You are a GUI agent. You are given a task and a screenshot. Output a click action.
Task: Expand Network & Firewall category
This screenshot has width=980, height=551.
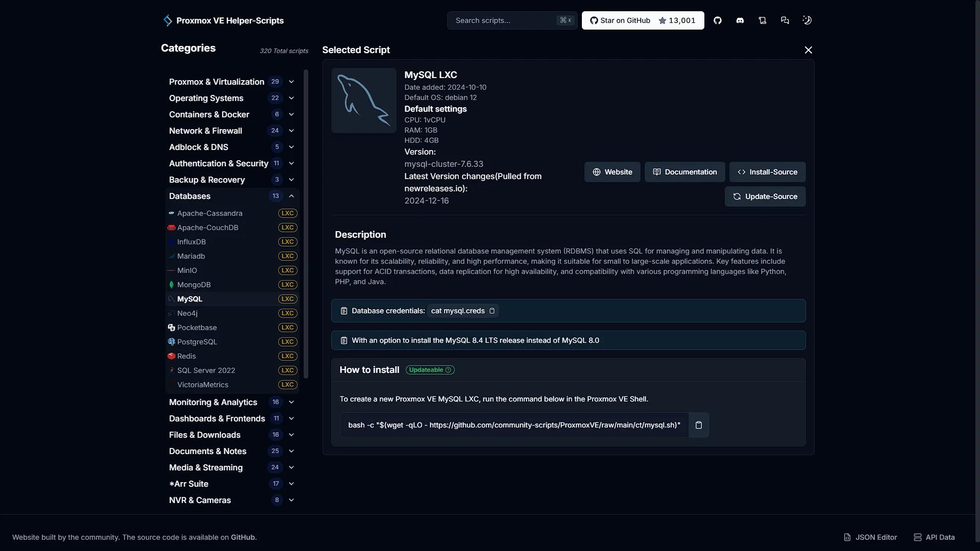(232, 131)
